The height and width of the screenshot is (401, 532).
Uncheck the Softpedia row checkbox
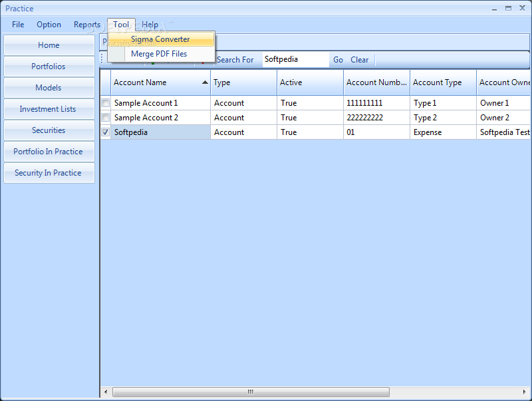(x=106, y=132)
